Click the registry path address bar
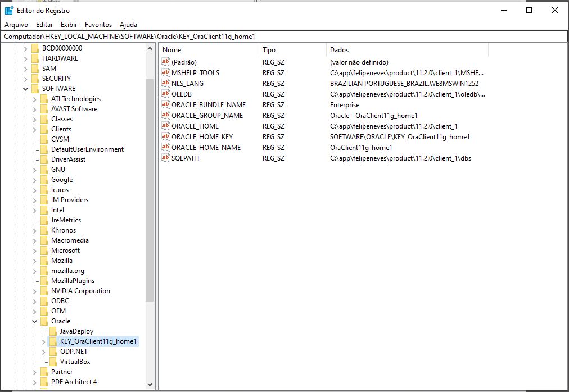Screen dimensions: 569x392 (x=284, y=36)
